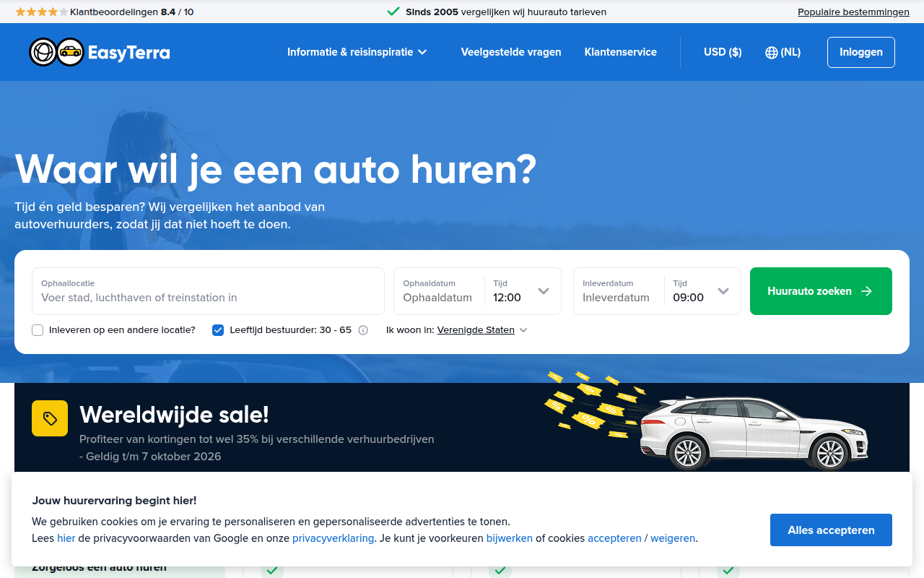
Task: Open USD ($) currency selector
Action: 723,52
